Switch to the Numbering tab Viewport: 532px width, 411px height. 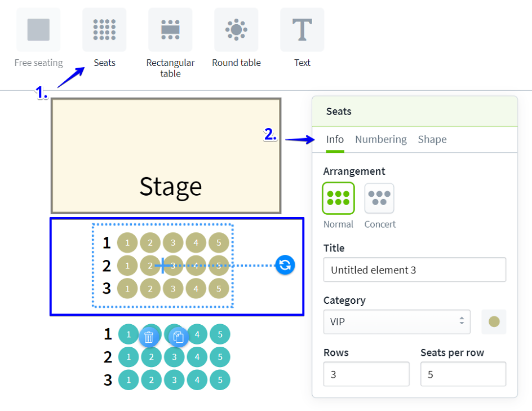pos(380,139)
